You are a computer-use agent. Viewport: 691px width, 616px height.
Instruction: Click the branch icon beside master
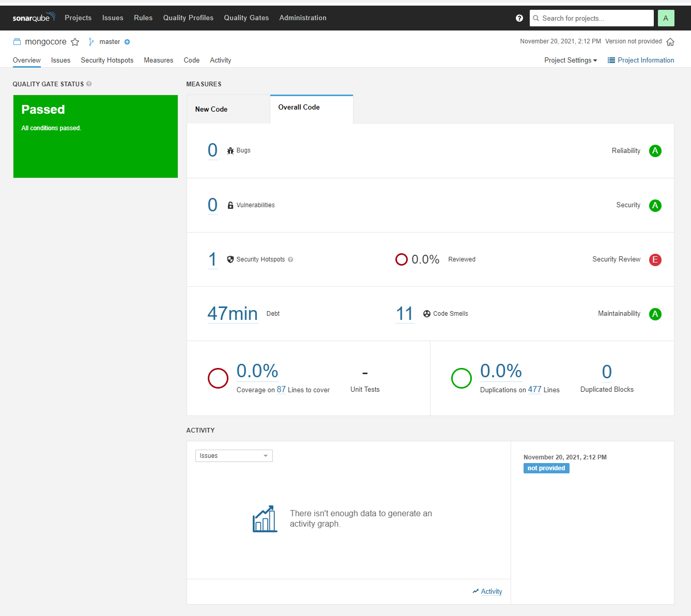point(91,41)
